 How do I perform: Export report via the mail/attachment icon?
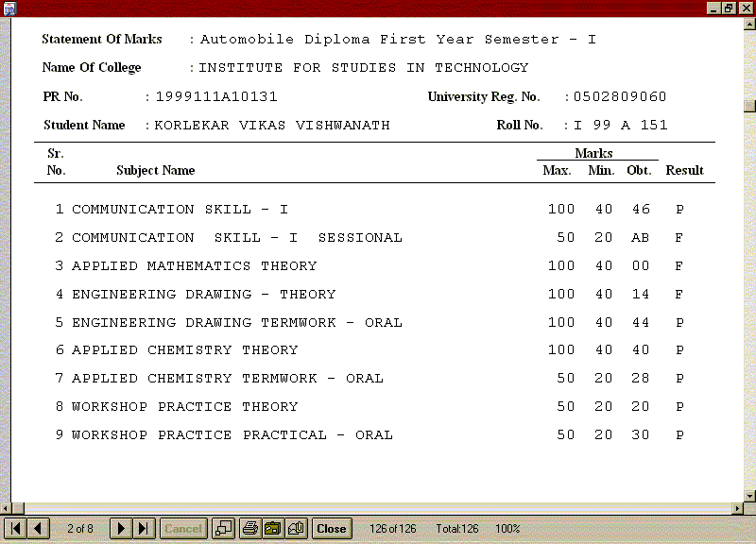coord(296,529)
